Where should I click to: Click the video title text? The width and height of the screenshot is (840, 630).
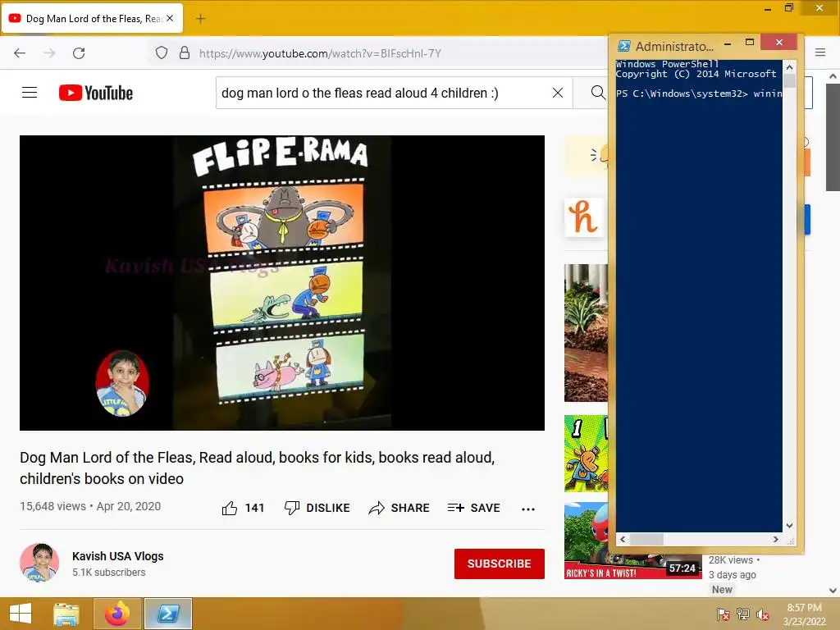[257, 468]
